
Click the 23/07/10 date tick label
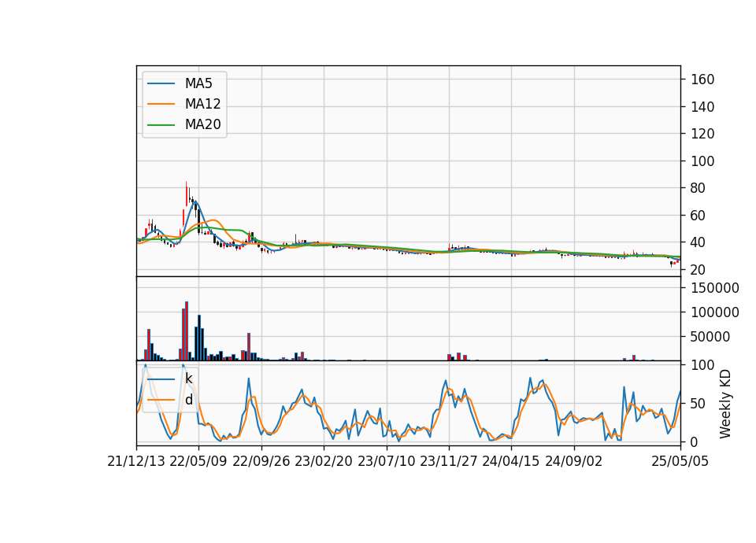[x=386, y=461]
